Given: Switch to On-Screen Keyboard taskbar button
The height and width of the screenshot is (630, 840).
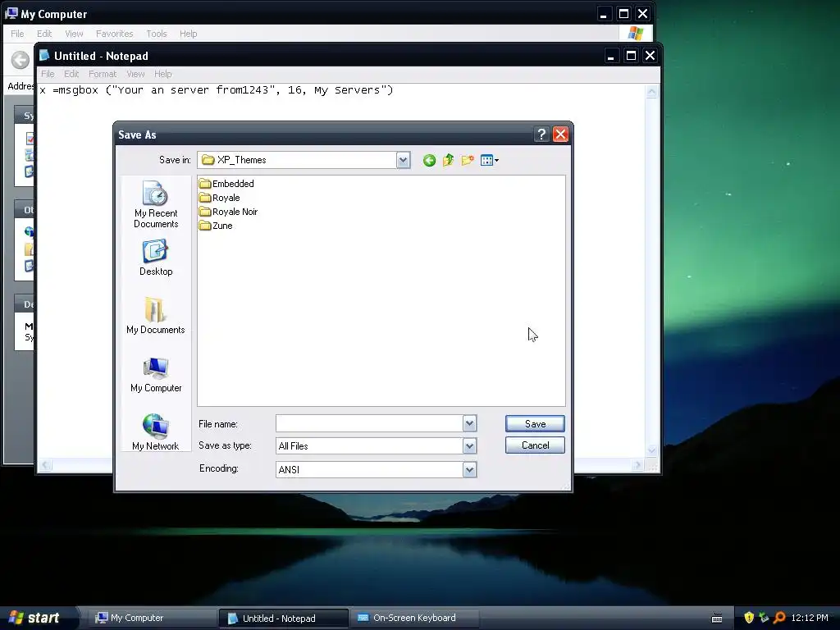Looking at the screenshot, I should [x=414, y=618].
